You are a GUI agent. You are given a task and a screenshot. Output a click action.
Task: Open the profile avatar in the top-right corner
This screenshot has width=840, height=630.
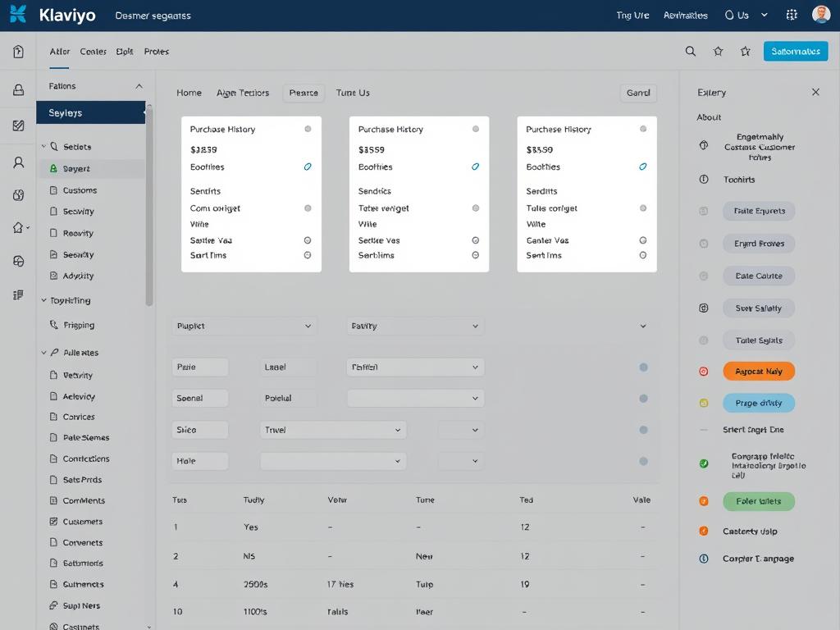tap(821, 14)
